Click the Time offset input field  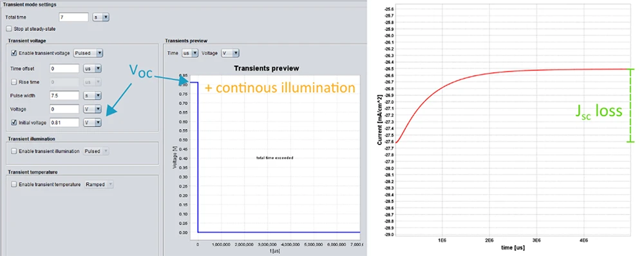point(64,68)
